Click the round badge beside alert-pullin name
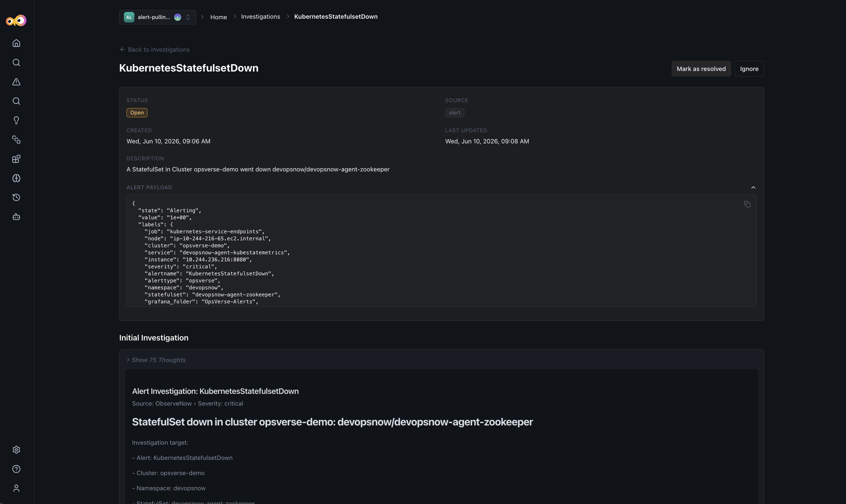The image size is (846, 504). pos(178,17)
